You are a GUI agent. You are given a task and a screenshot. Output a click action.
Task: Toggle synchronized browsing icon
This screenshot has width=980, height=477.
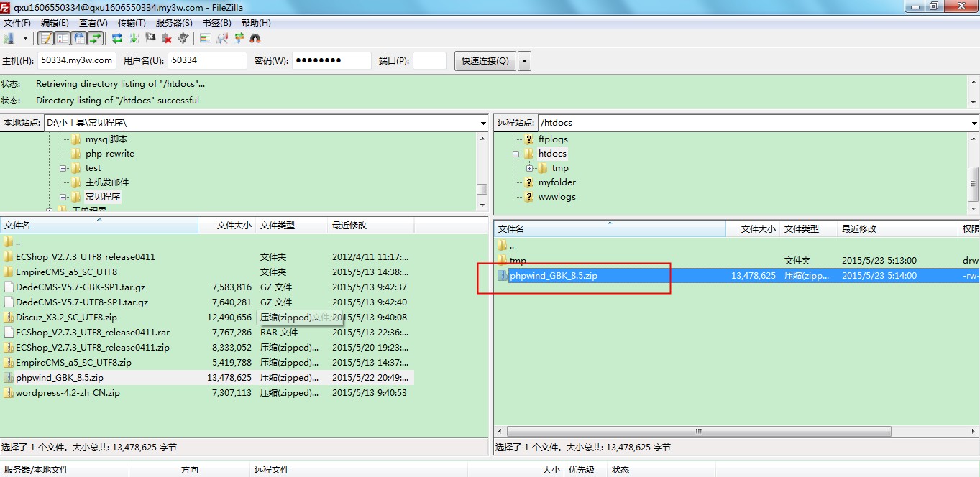click(239, 38)
